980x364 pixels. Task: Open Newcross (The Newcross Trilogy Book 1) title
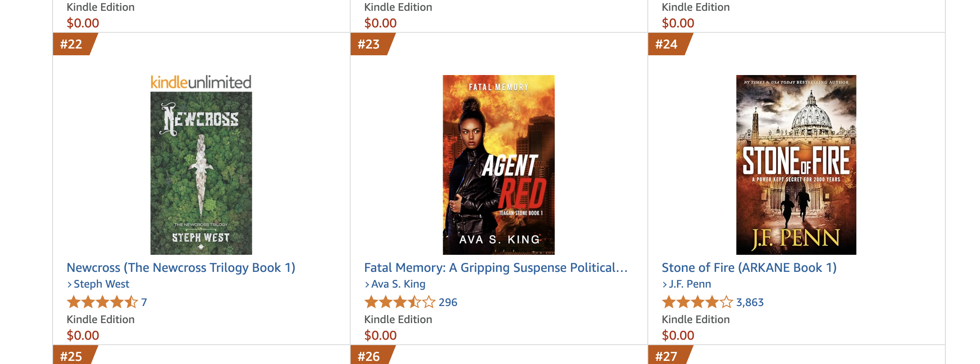(x=181, y=268)
